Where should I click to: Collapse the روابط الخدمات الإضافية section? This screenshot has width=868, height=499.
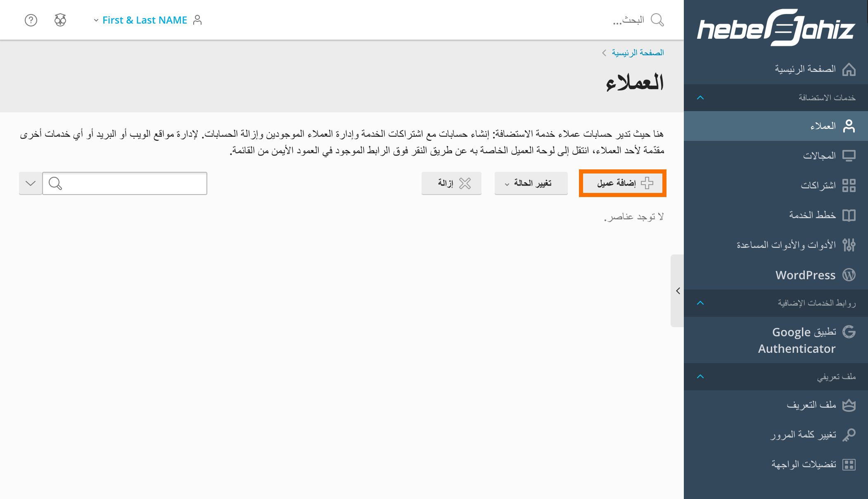[700, 303]
